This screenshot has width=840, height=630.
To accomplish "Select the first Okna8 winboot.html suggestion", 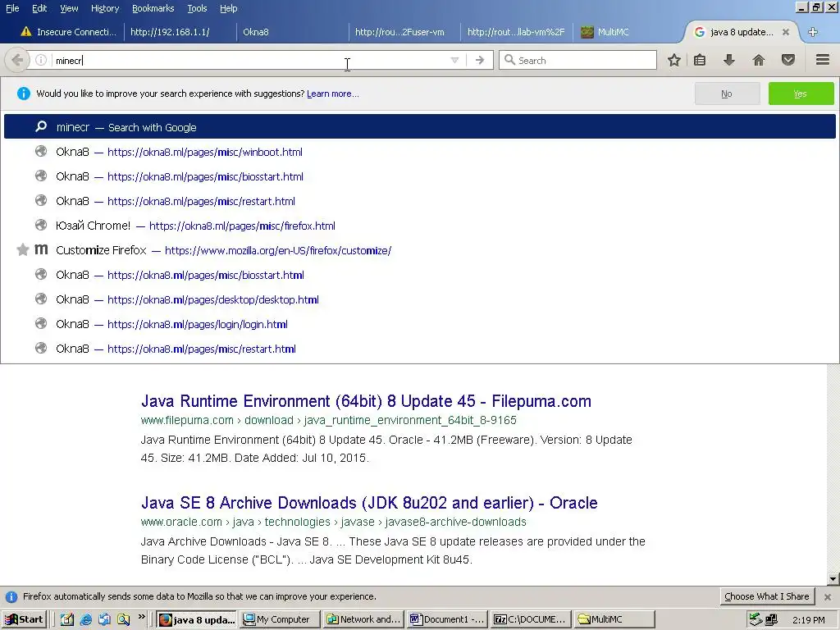I will coord(419,152).
